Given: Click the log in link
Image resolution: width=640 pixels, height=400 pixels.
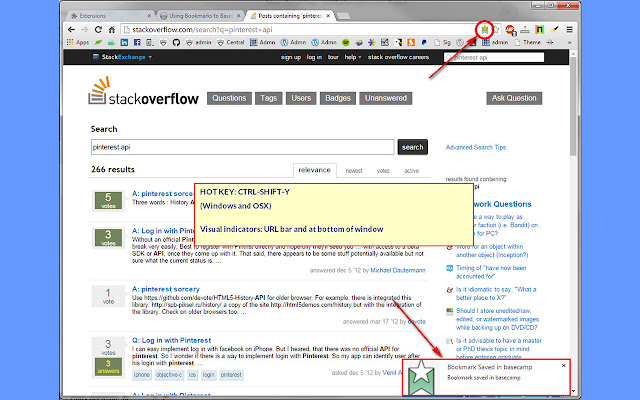Looking at the screenshot, I should coord(314,57).
